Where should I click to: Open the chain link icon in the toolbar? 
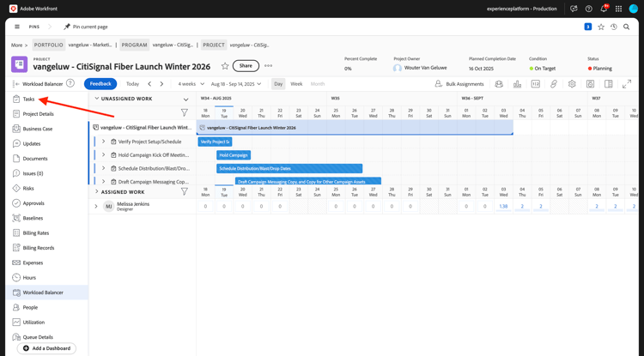[554, 84]
